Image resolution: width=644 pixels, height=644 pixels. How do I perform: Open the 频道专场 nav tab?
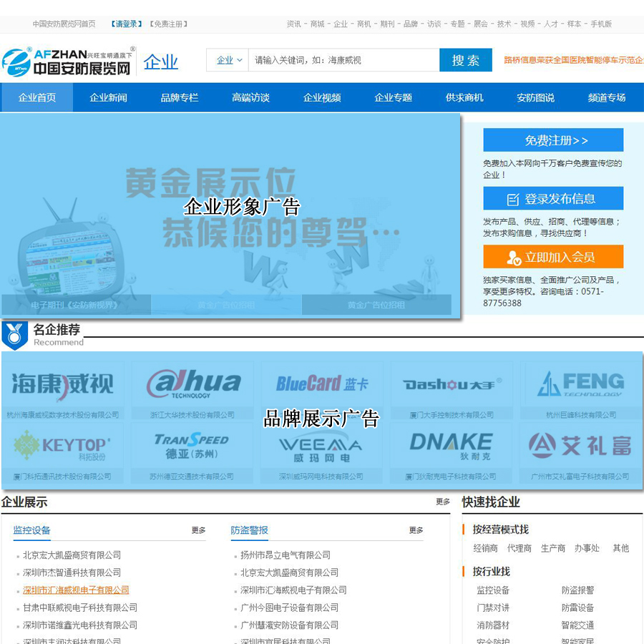(x=607, y=97)
